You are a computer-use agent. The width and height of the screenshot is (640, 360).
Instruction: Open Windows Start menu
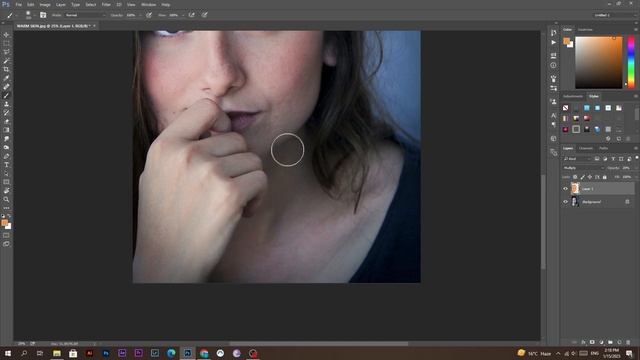8,353
